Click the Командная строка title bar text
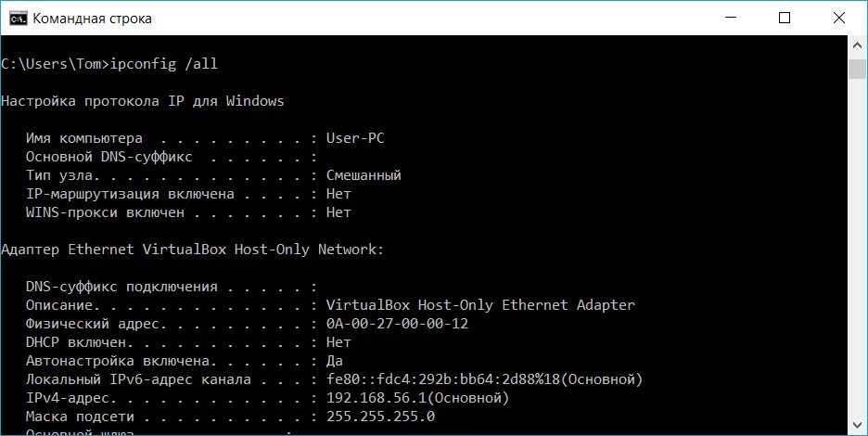868x436 pixels. (x=92, y=19)
